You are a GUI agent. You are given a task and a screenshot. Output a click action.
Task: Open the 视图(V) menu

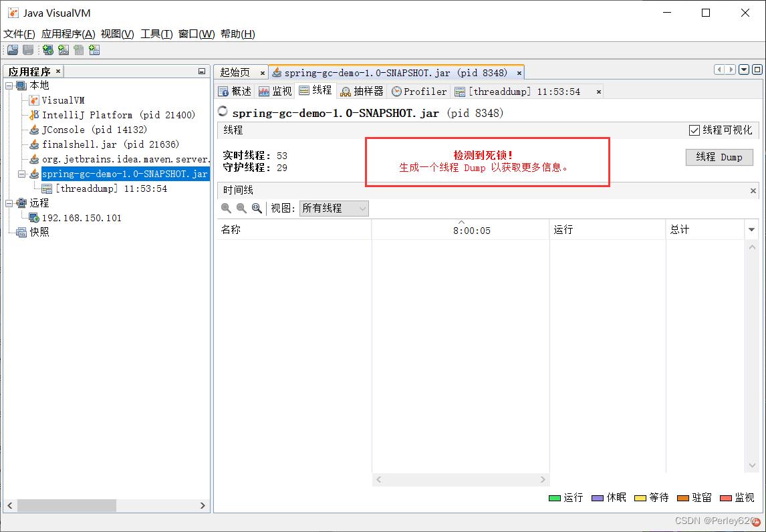(117, 33)
